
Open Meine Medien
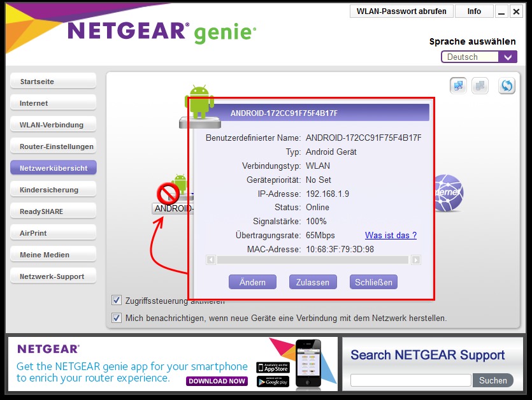(x=54, y=255)
